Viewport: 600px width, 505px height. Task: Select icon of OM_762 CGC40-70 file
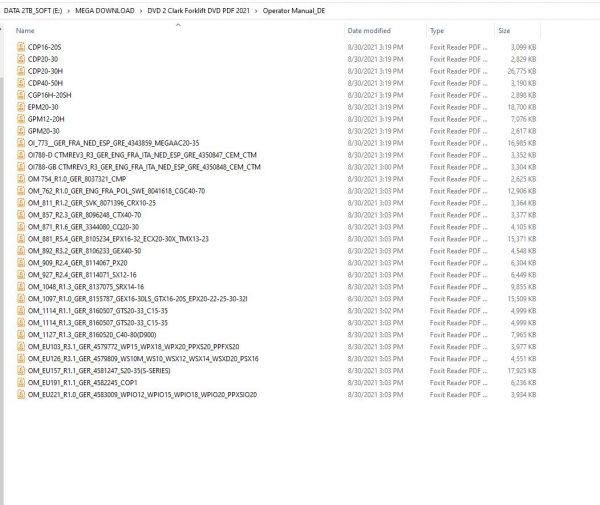point(21,191)
